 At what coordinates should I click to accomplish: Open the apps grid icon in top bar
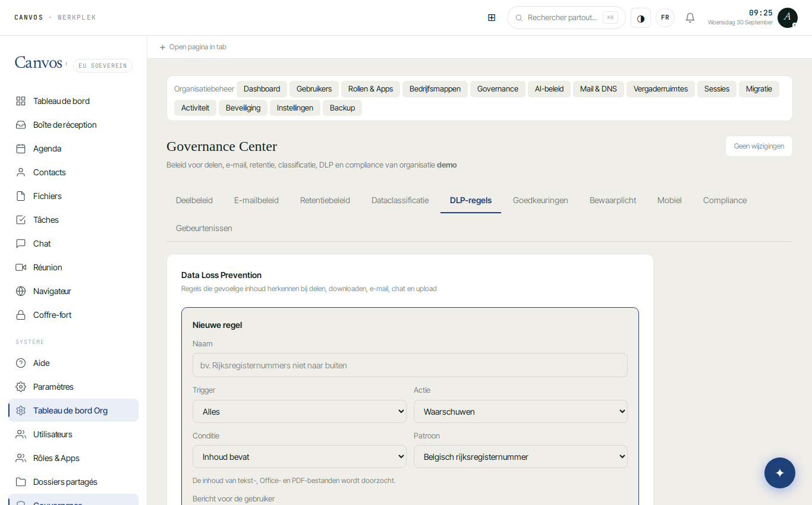(x=492, y=18)
